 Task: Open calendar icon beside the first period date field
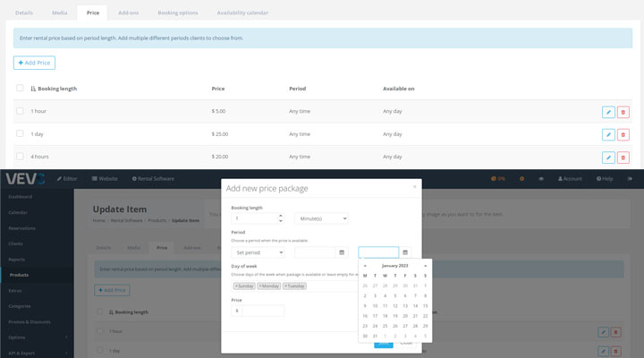(342, 252)
